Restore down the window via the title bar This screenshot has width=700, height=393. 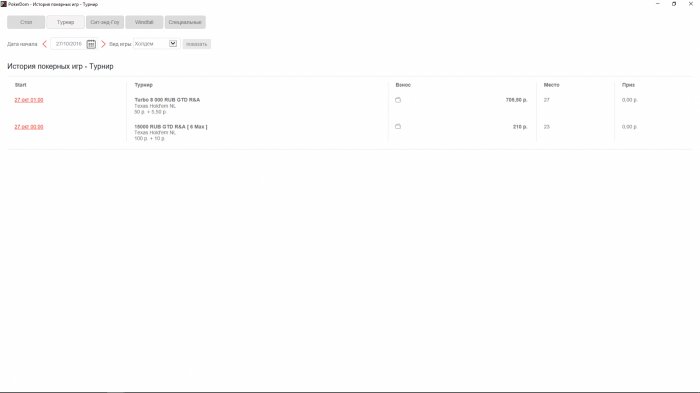pyautogui.click(x=674, y=4)
